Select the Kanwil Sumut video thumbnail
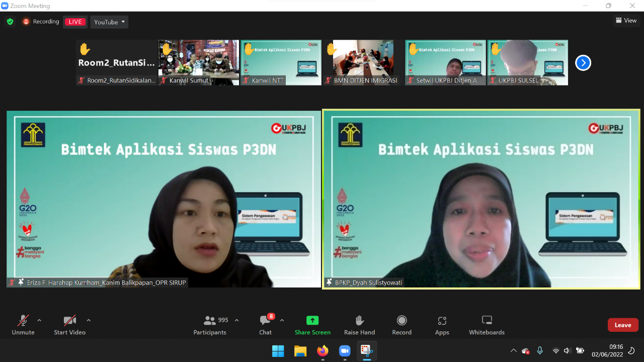 point(199,62)
